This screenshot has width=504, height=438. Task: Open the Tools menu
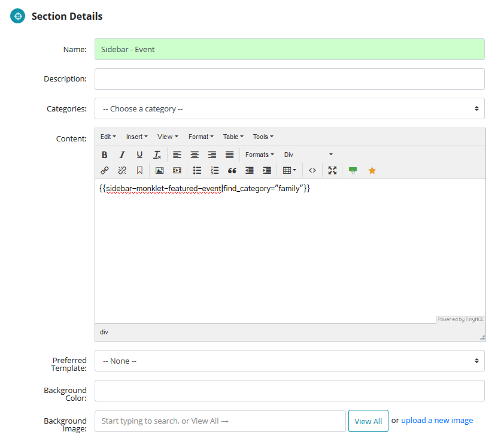(x=263, y=137)
